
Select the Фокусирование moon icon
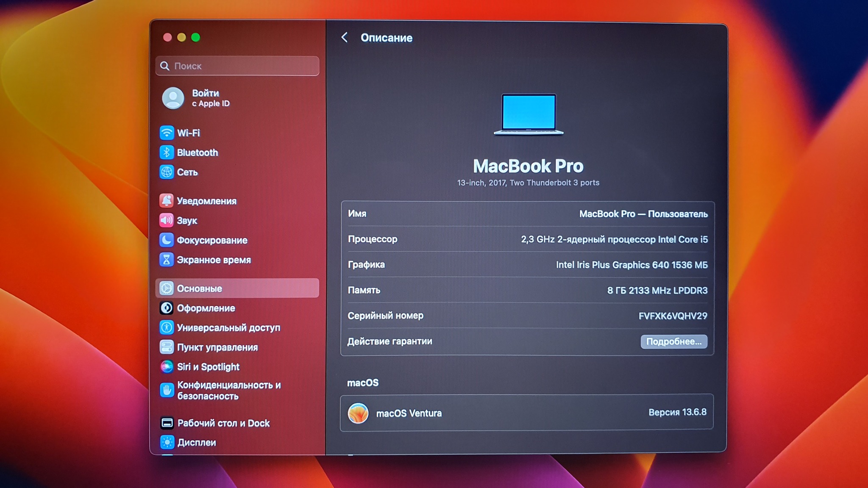coord(167,240)
